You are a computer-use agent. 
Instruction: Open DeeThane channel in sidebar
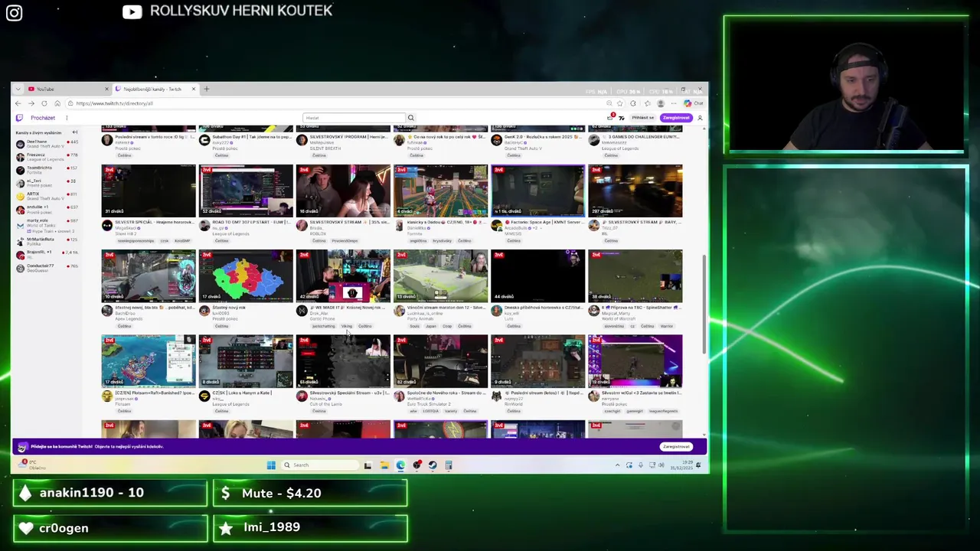coord(47,143)
